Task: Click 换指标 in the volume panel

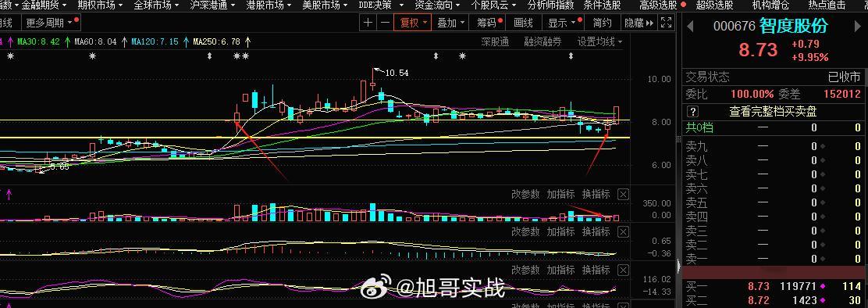Action: (596, 195)
